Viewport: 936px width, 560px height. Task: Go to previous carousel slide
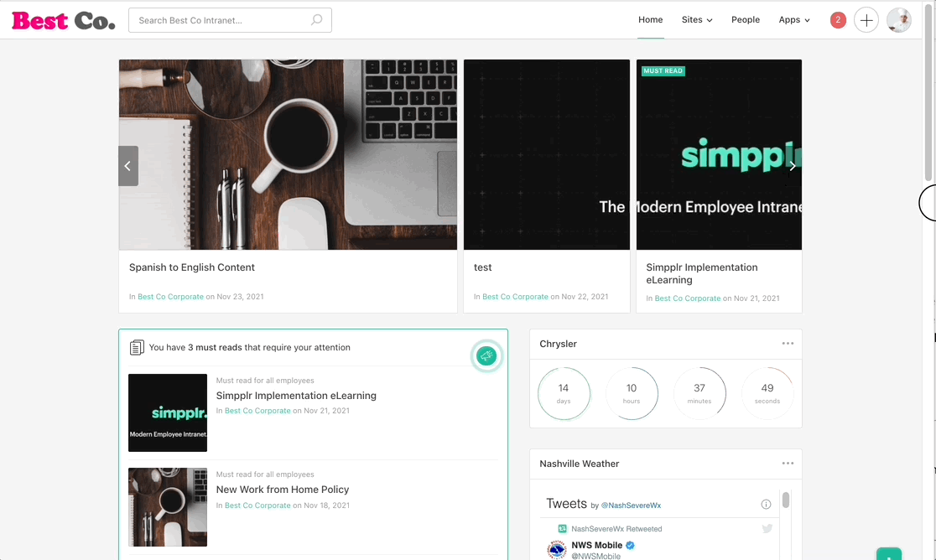coord(128,166)
